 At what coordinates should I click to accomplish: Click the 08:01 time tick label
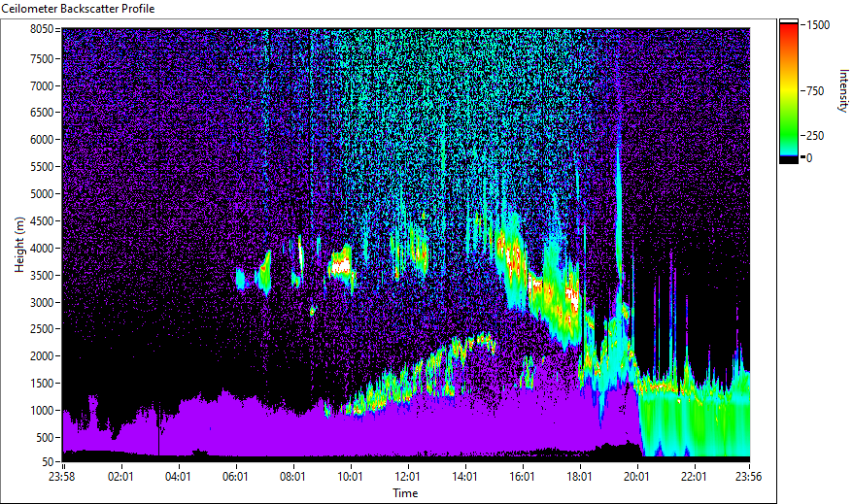(x=292, y=477)
